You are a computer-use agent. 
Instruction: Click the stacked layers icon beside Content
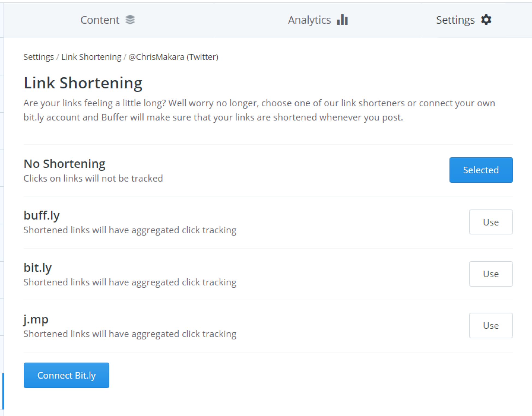(x=130, y=20)
